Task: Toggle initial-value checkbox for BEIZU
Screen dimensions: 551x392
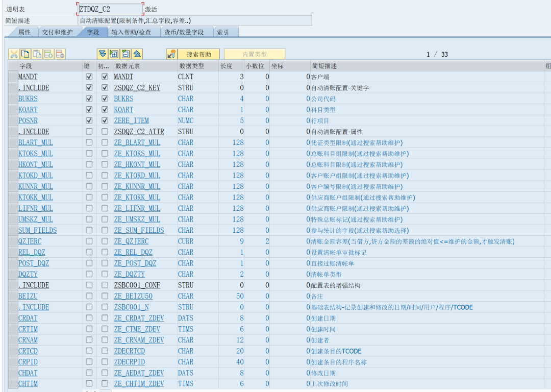Action: click(x=105, y=296)
